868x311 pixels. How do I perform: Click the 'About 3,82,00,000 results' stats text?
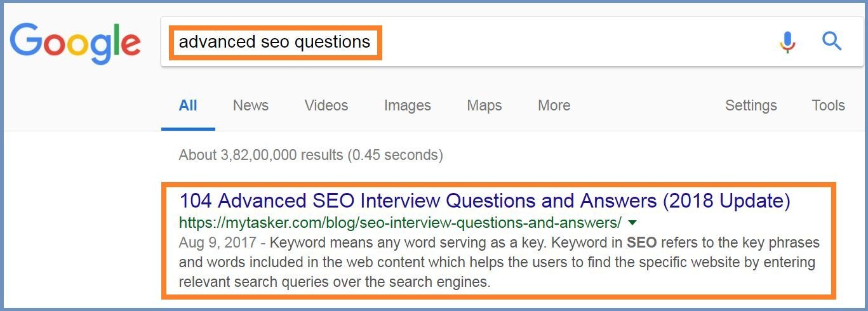pyautogui.click(x=311, y=155)
